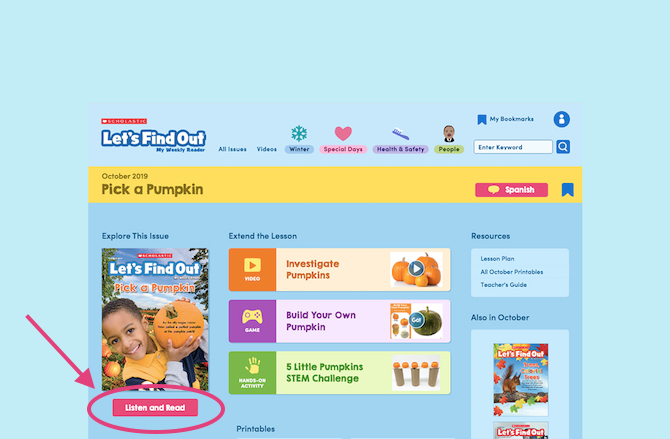
Task: Open the All October Printables link
Action: coord(511,272)
